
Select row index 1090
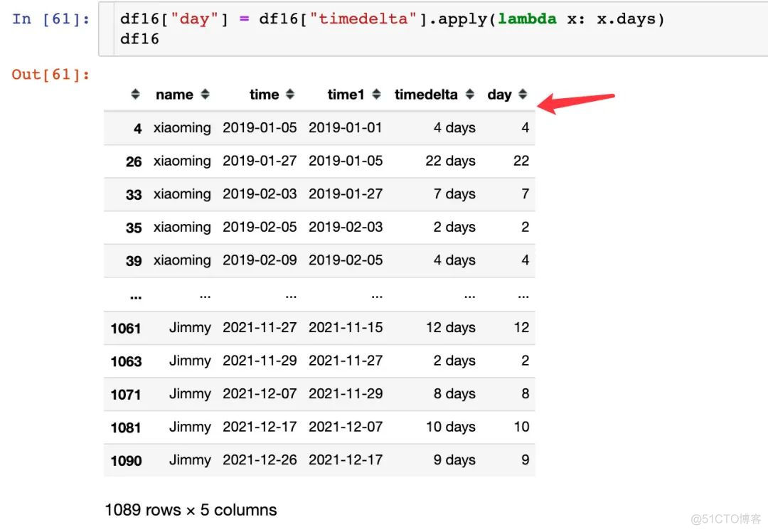point(126,461)
